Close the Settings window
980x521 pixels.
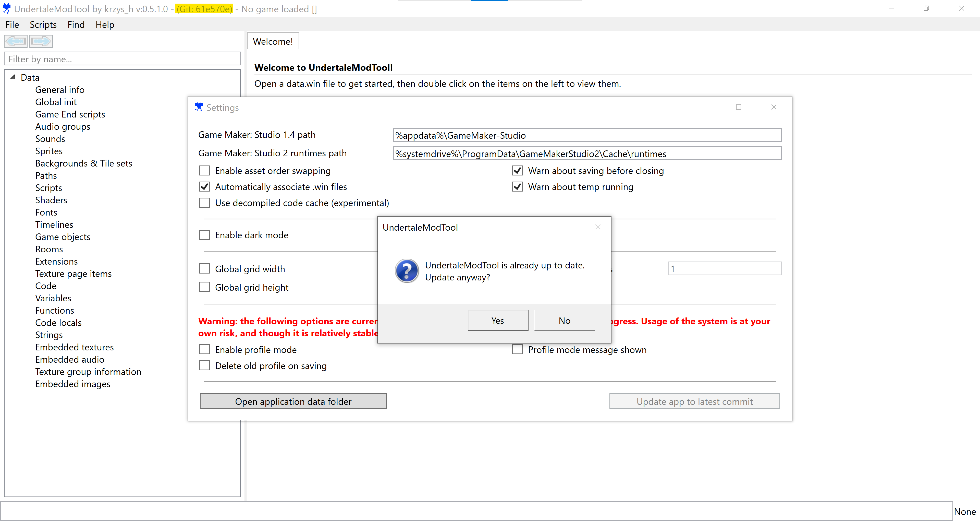click(774, 107)
